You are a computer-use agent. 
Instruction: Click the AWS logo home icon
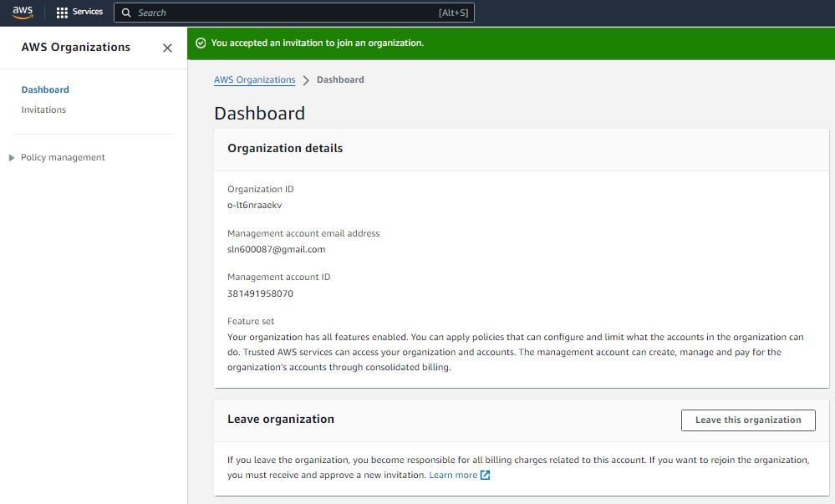[x=23, y=13]
